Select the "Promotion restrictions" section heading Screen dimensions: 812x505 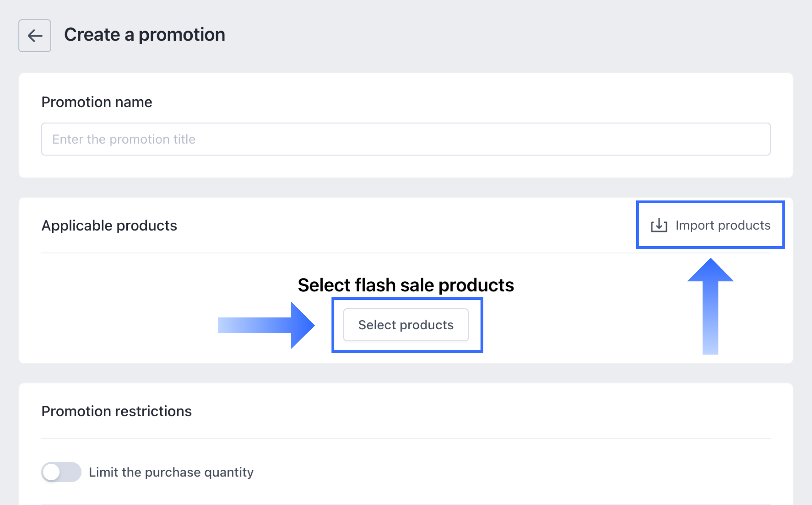(x=116, y=411)
